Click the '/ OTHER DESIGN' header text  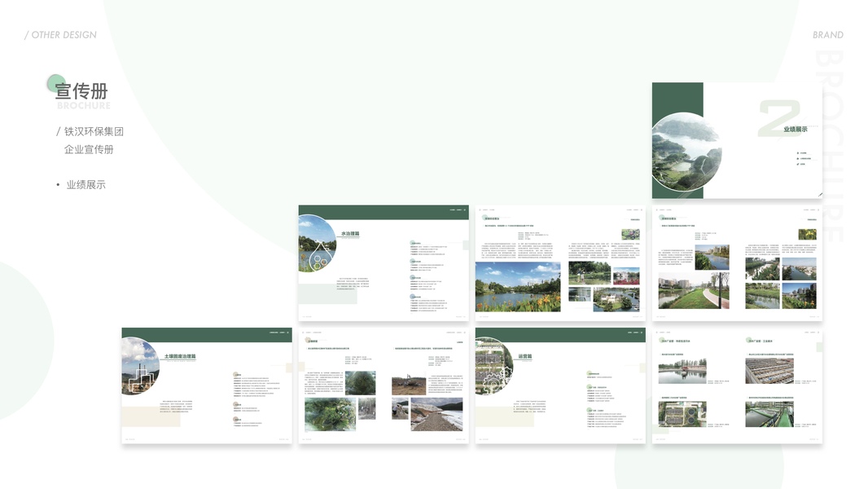(x=60, y=35)
